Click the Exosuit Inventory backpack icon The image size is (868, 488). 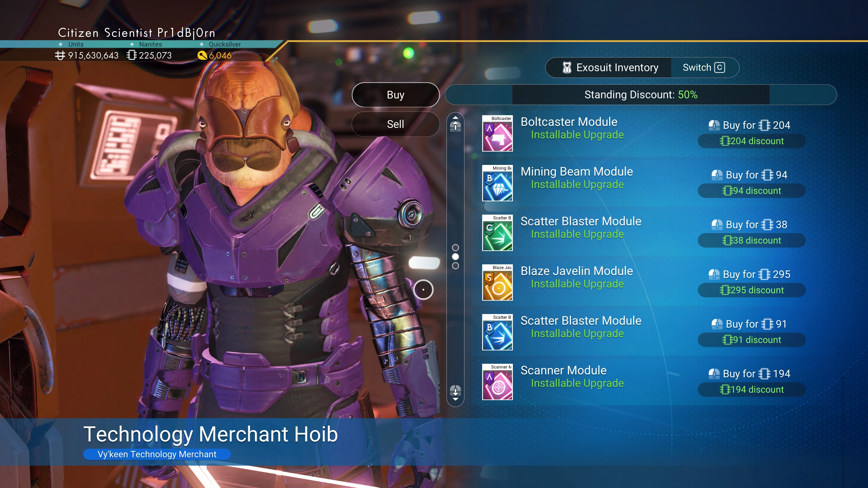coord(567,68)
